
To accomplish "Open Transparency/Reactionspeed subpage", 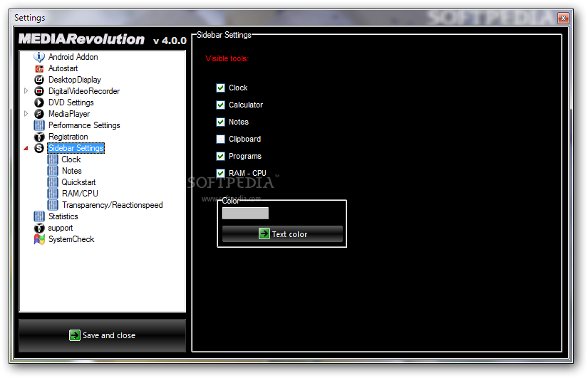I will [112, 205].
